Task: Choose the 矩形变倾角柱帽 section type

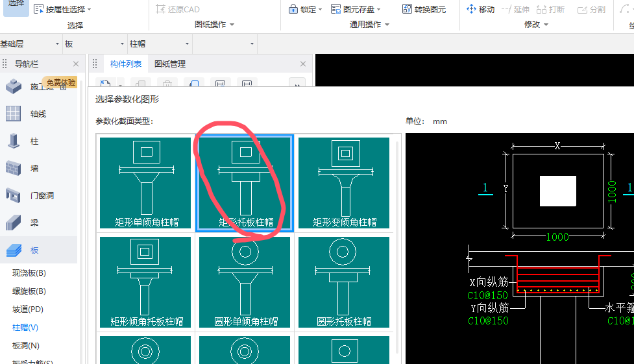Action: (344, 183)
